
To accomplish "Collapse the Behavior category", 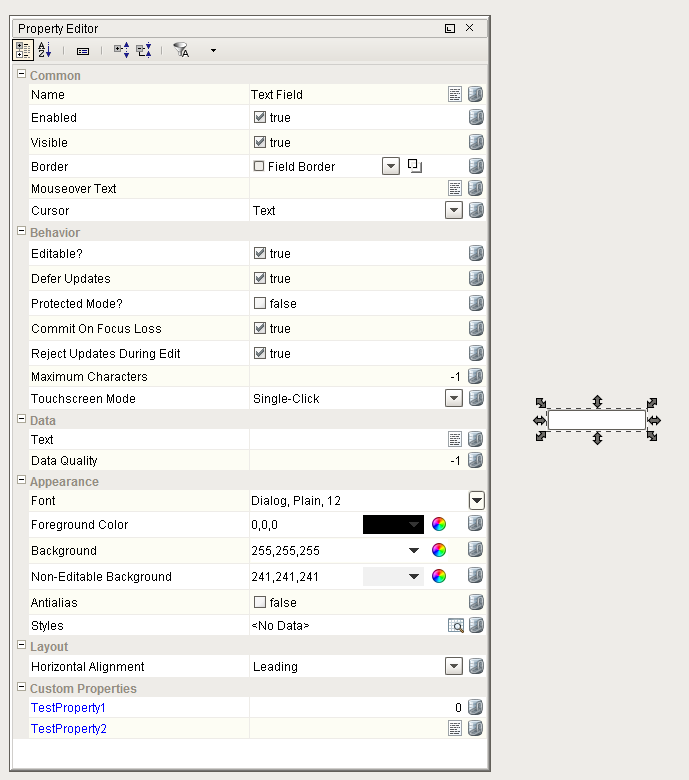I will (x=22, y=232).
